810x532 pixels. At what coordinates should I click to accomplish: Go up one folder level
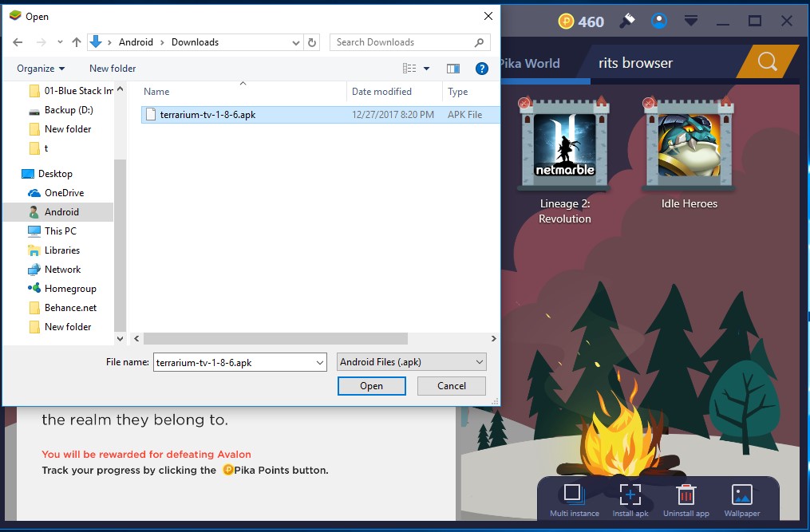[x=77, y=42]
